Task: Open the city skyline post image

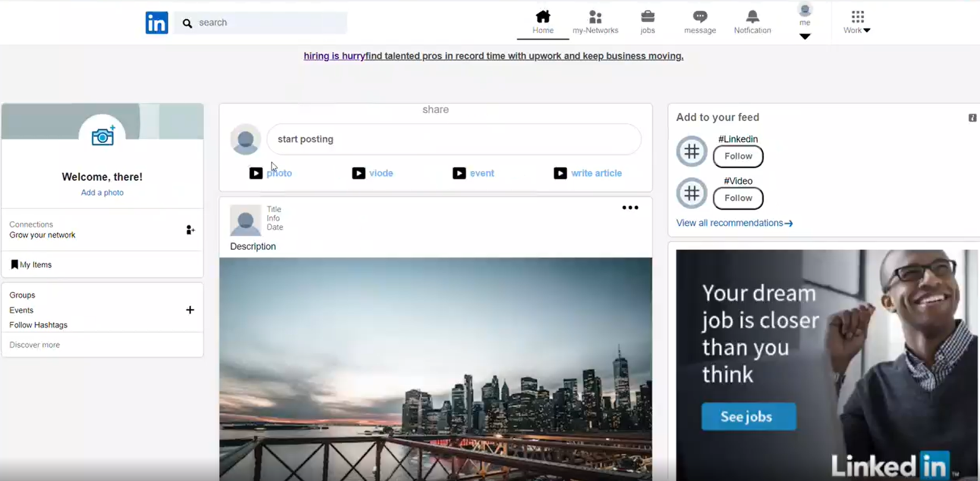Action: tap(436, 369)
